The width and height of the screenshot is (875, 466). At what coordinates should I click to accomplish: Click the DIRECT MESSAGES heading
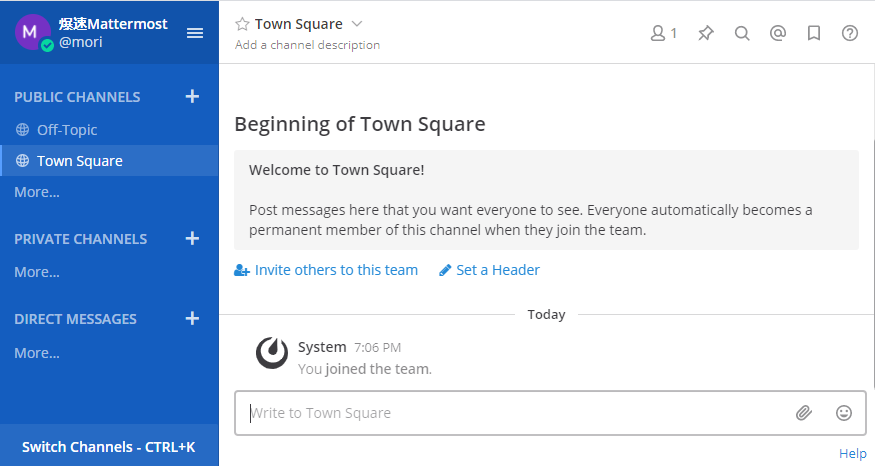[x=75, y=319]
